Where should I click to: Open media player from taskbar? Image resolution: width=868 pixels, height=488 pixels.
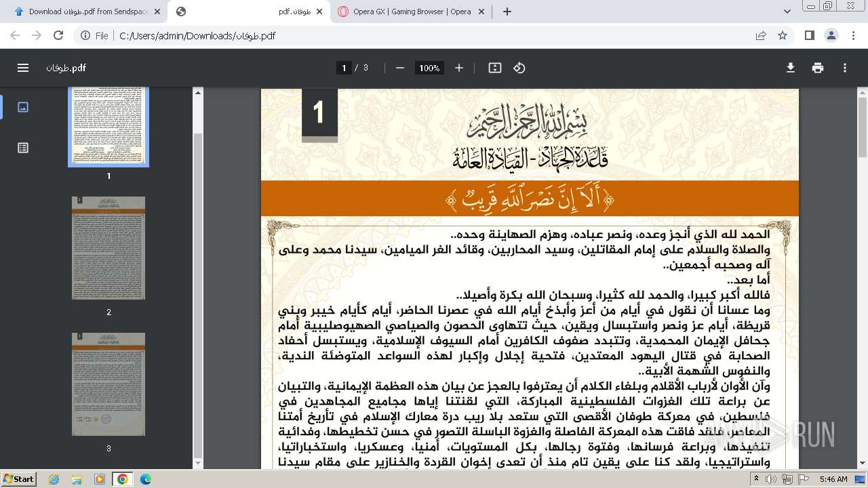100,479
